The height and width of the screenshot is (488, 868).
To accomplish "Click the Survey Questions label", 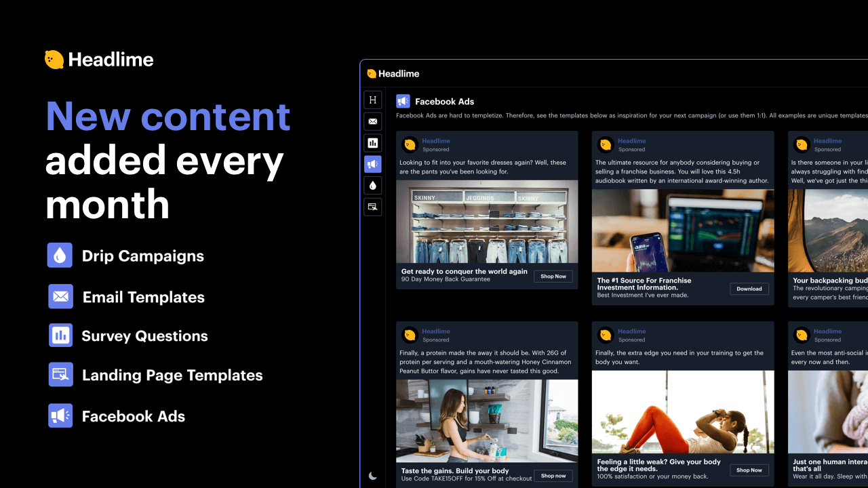I will pos(145,336).
